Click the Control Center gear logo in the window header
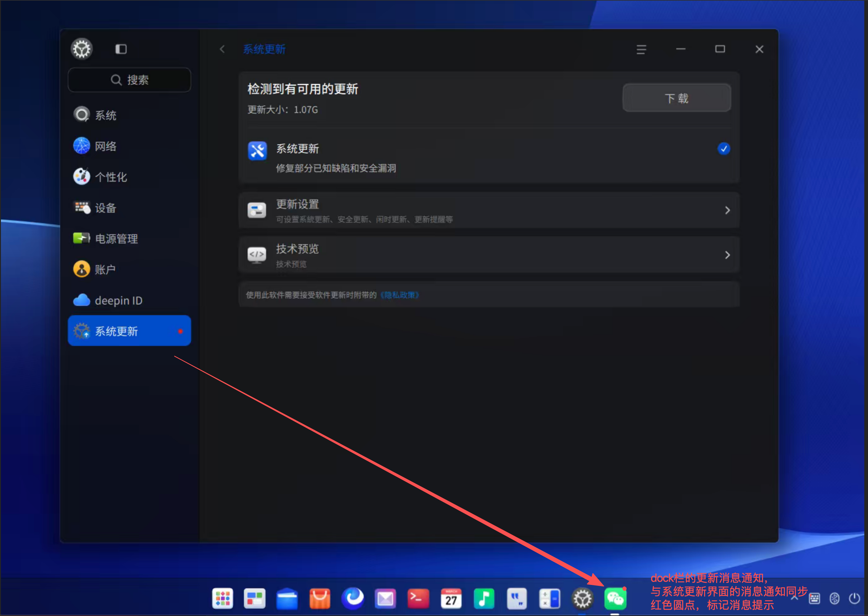Image resolution: width=868 pixels, height=616 pixels. pyautogui.click(x=82, y=49)
